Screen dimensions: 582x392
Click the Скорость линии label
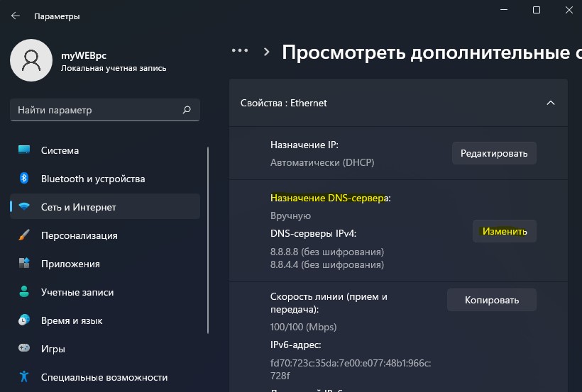click(329, 303)
